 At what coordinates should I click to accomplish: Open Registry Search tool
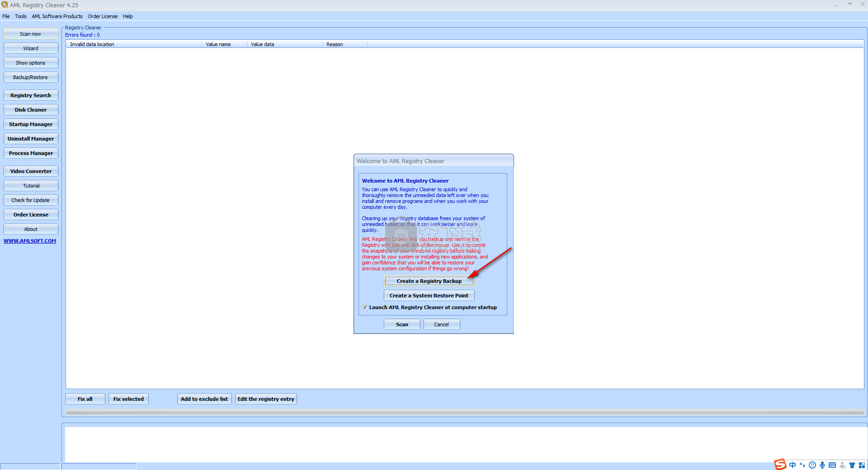click(x=31, y=95)
